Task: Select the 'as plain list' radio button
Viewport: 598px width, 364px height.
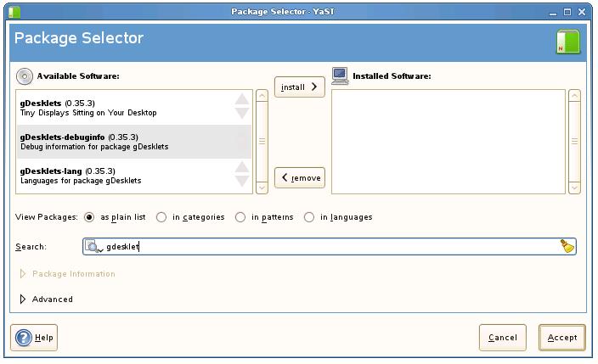Action: (89, 217)
